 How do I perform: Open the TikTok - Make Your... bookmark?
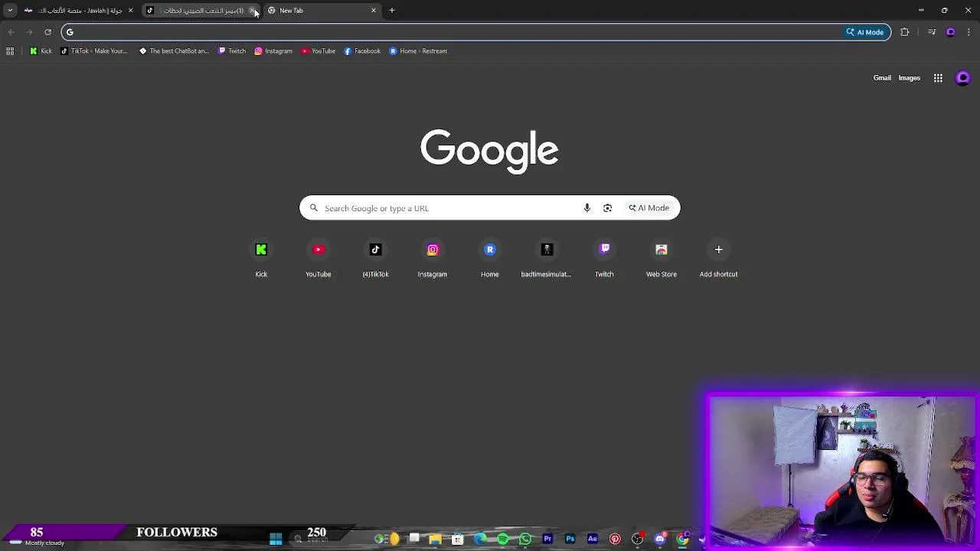tap(93, 51)
